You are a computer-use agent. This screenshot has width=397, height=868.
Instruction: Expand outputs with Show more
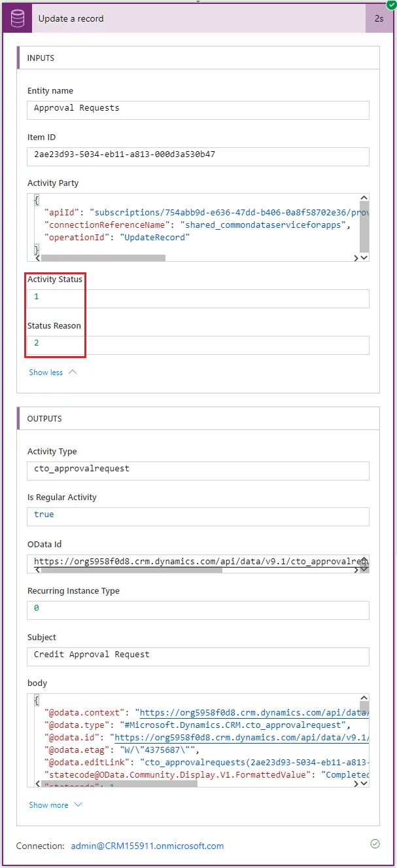[56, 805]
